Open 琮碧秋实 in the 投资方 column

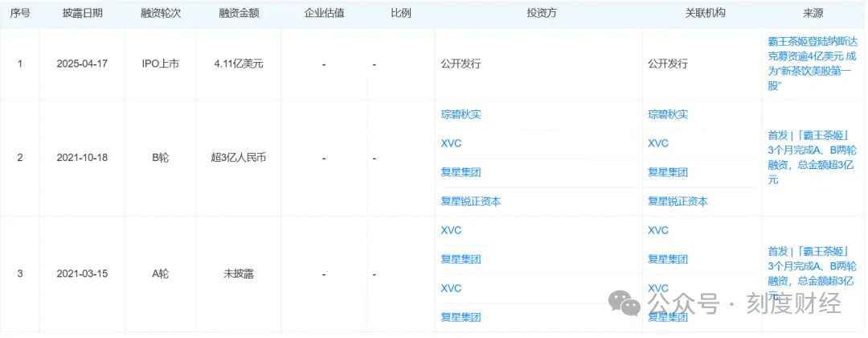coord(461,115)
